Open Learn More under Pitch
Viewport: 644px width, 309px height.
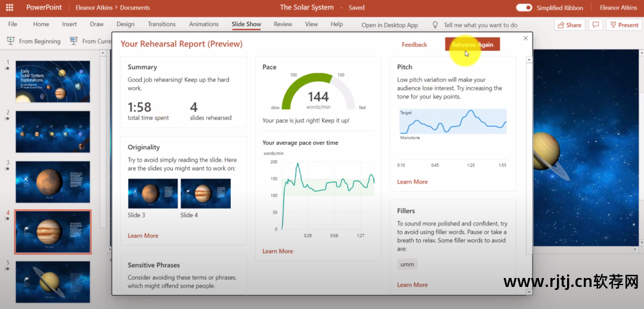pos(412,182)
